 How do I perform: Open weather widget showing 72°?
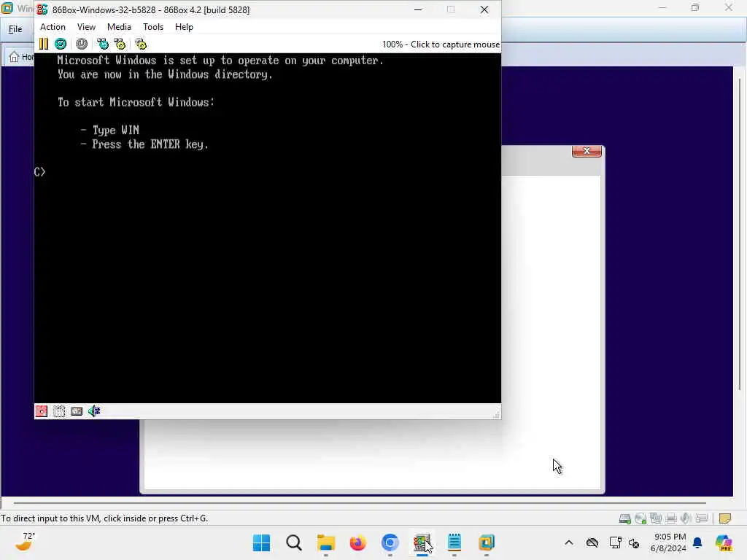click(25, 542)
